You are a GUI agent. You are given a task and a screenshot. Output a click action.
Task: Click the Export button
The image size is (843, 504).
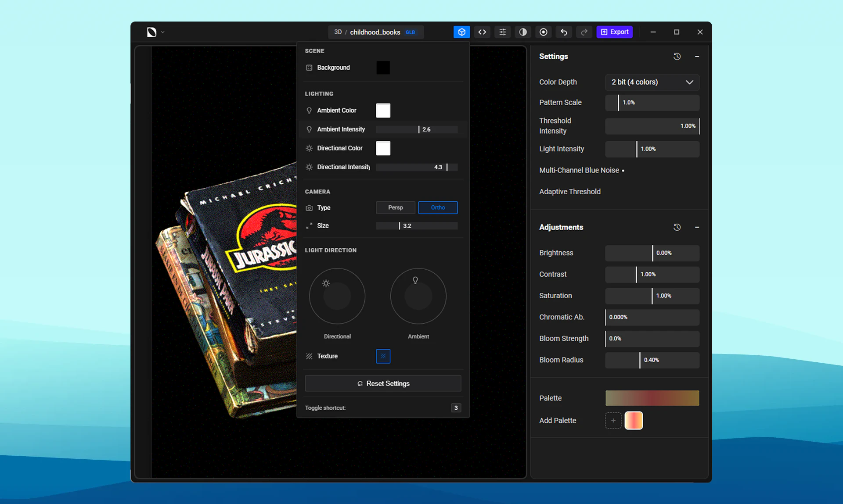614,32
